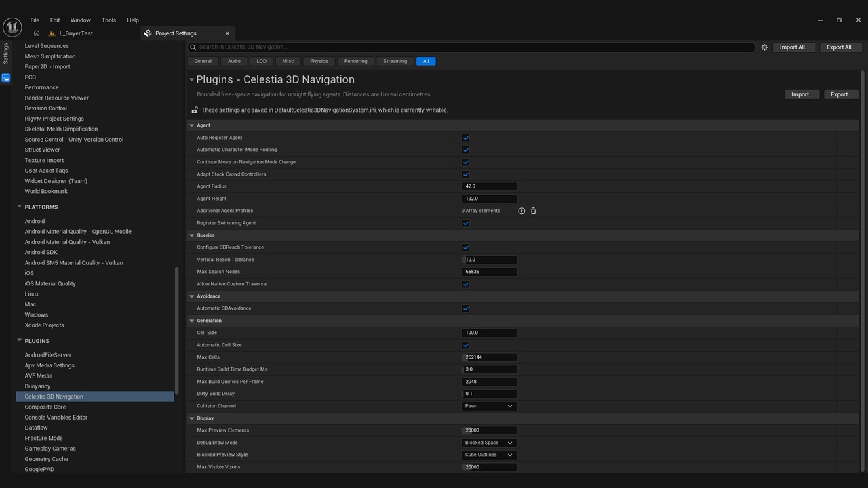Click the blue panel icon below the Settings side tab
Screen dimensions: 868x488
(x=6, y=78)
